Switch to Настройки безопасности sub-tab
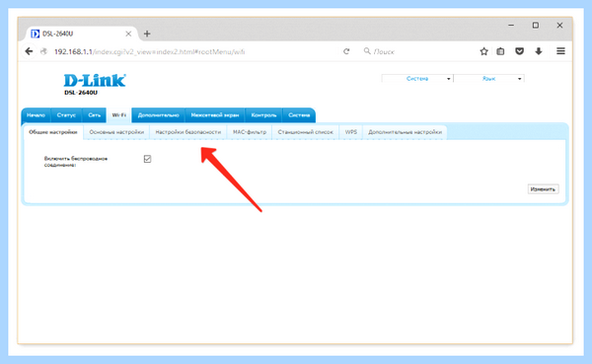Screen dimensions: 592x364 [188, 132]
